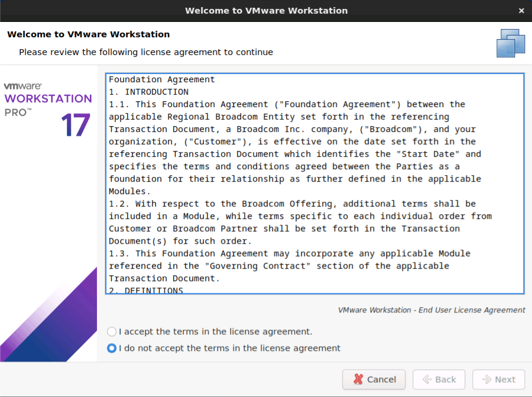This screenshot has width=532, height=397.
Task: Click the bold Welcome to VMware Workstation heading
Action: coord(88,34)
